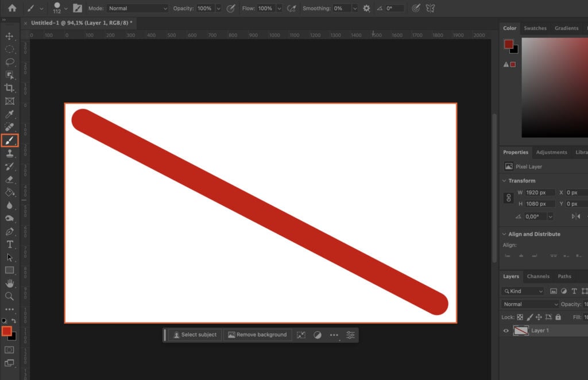Select the Hand tool
This screenshot has height=380, width=588.
point(9,284)
